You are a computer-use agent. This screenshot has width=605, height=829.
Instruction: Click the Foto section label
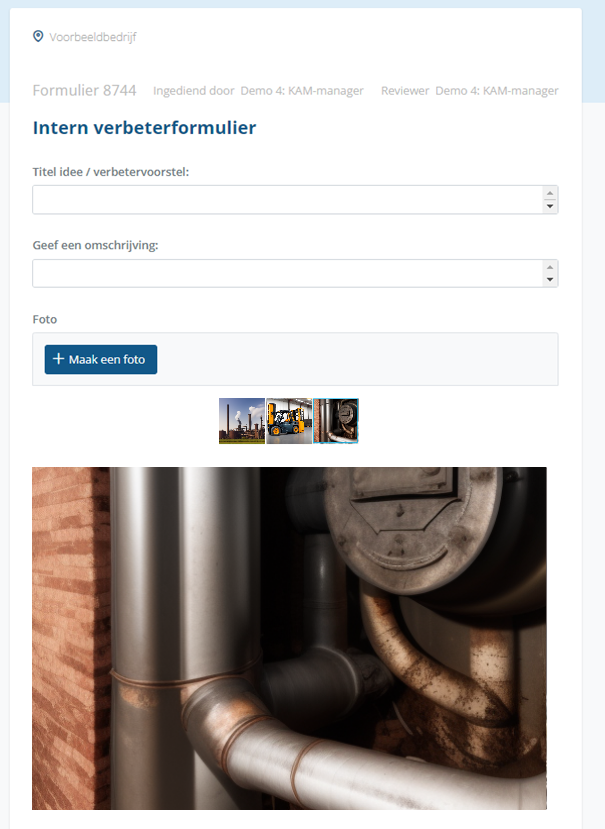(45, 319)
